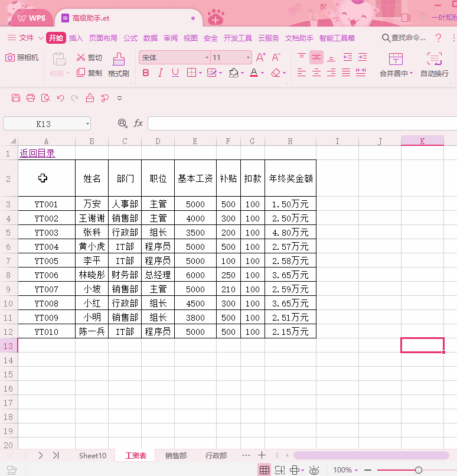Click the find command search box (查找命令)
Viewport: 457px width, 476px height.
[x=404, y=38]
